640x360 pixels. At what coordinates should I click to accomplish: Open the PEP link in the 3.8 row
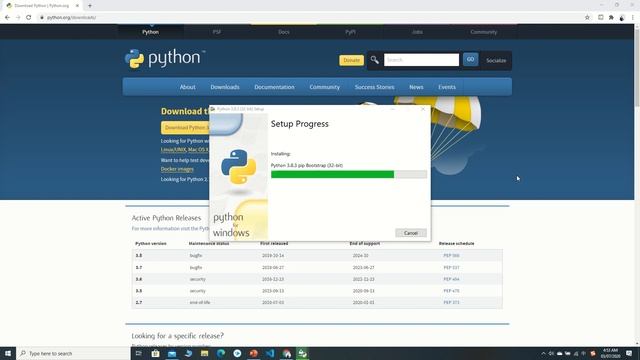click(x=451, y=256)
